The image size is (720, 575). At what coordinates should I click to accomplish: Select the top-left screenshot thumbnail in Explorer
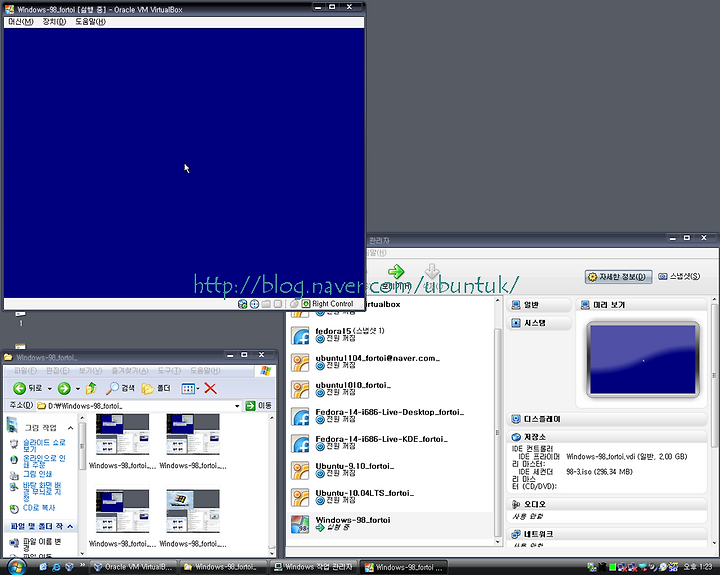click(x=122, y=434)
